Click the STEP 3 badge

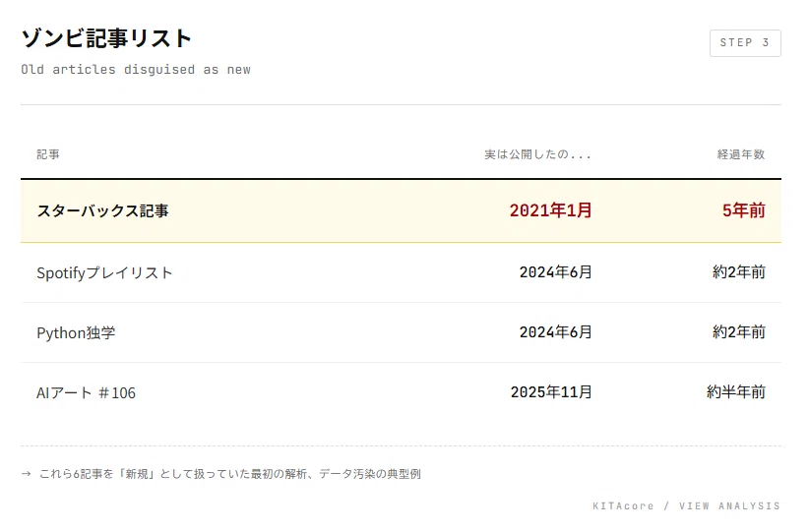[x=745, y=43]
